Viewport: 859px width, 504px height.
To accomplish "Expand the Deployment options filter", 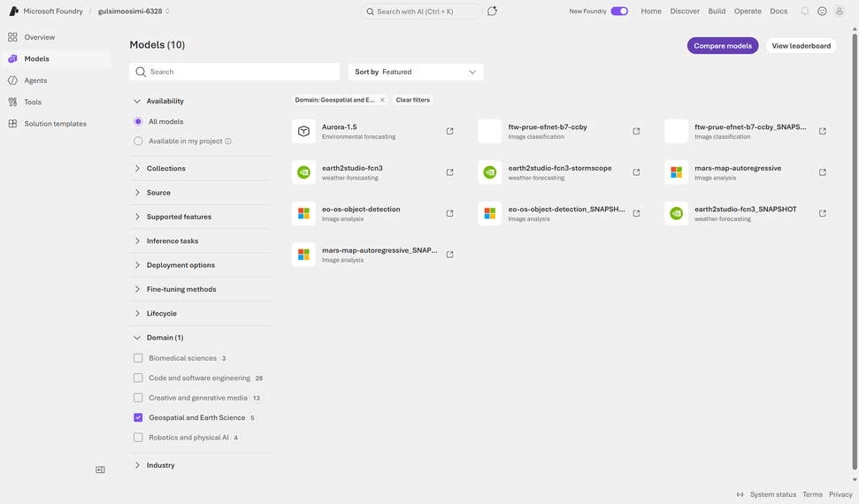I will [200, 264].
